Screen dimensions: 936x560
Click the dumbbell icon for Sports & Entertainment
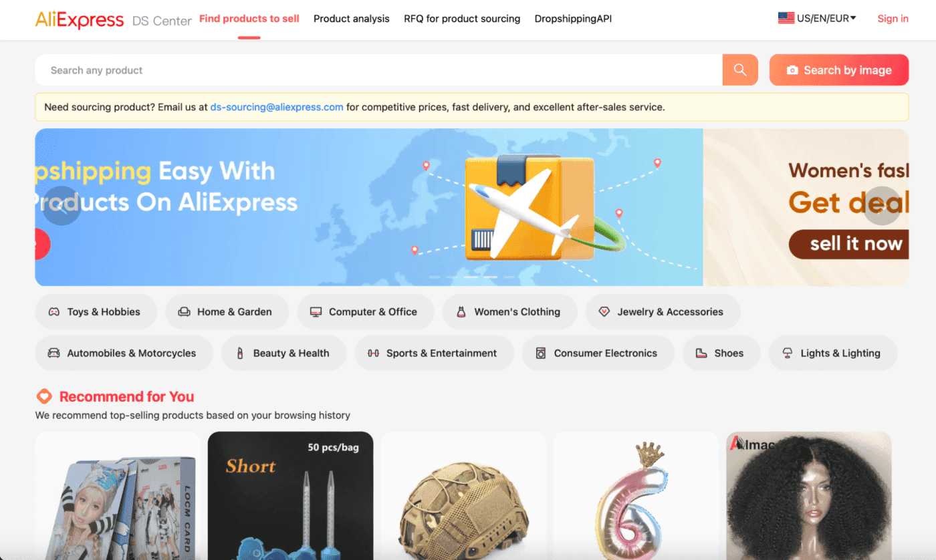click(373, 354)
